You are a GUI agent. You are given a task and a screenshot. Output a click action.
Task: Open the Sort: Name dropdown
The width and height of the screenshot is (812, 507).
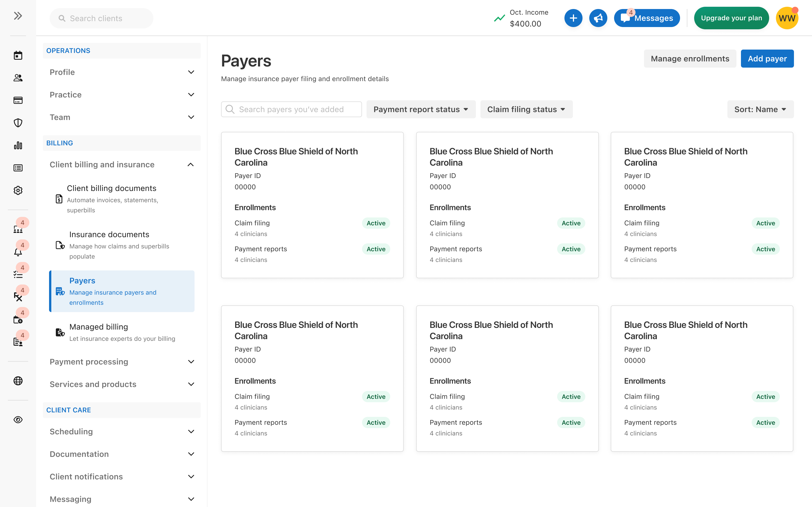pyautogui.click(x=760, y=109)
